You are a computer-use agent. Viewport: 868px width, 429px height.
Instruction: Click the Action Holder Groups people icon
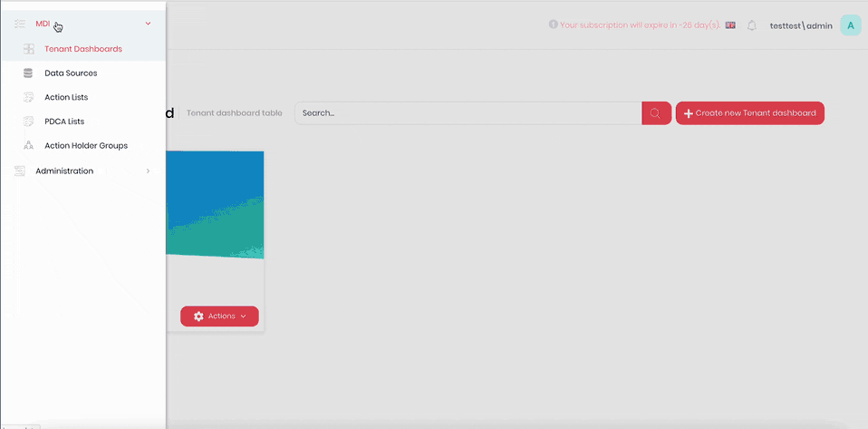[x=29, y=146]
